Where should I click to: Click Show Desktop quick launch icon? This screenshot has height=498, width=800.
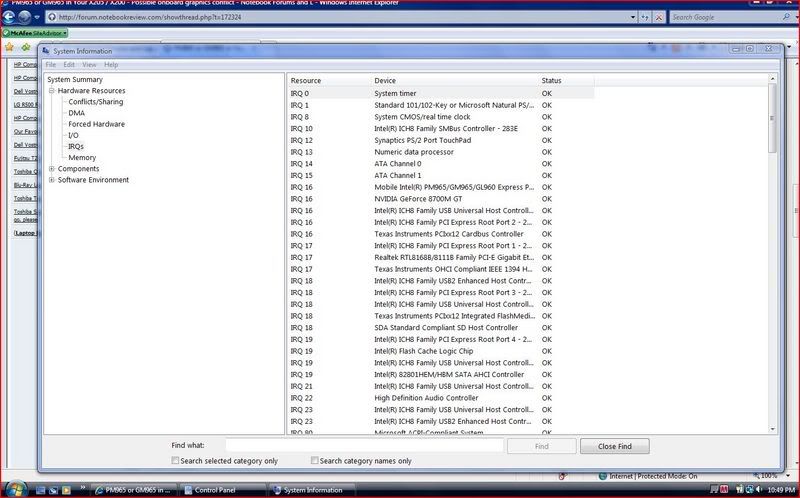pos(41,490)
